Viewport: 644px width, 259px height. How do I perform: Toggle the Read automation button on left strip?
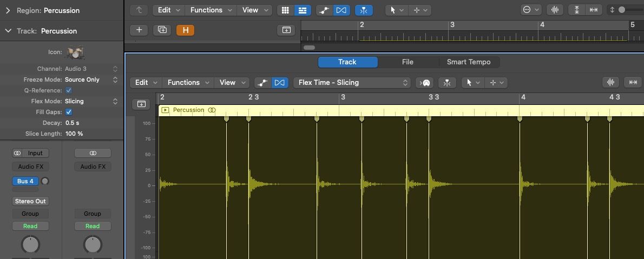tap(30, 226)
